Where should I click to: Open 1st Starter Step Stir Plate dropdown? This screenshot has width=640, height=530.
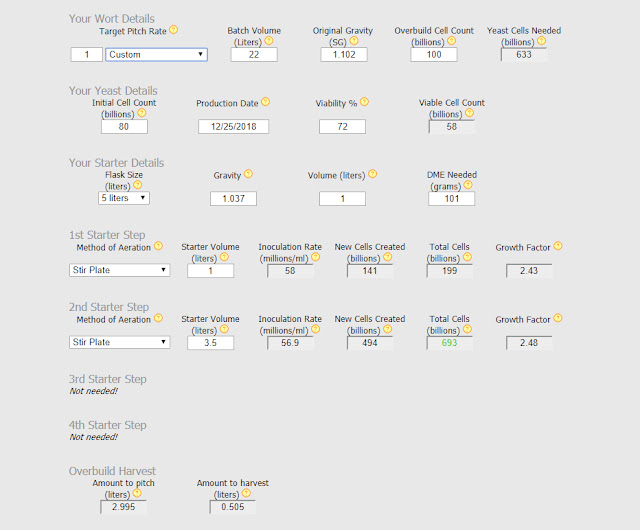coord(120,270)
